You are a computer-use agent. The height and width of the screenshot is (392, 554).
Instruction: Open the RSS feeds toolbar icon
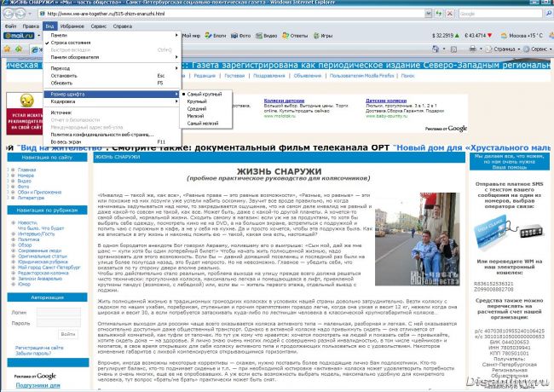454,49
